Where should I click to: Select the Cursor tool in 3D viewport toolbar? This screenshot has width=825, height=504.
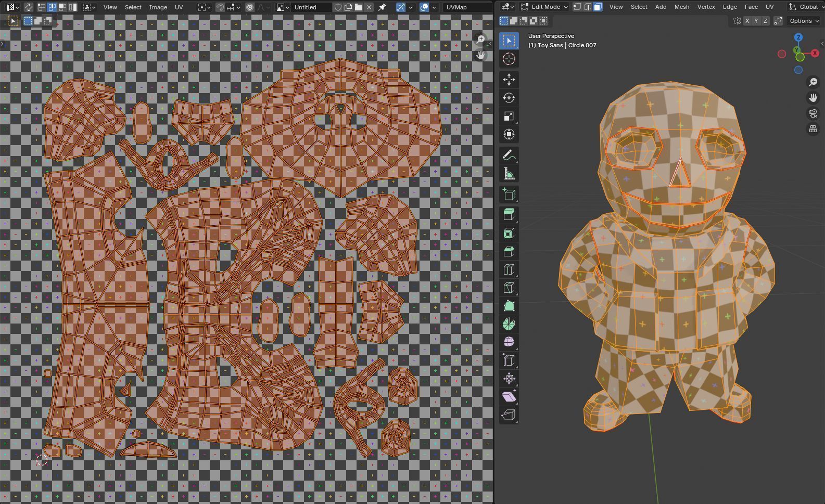tap(509, 59)
